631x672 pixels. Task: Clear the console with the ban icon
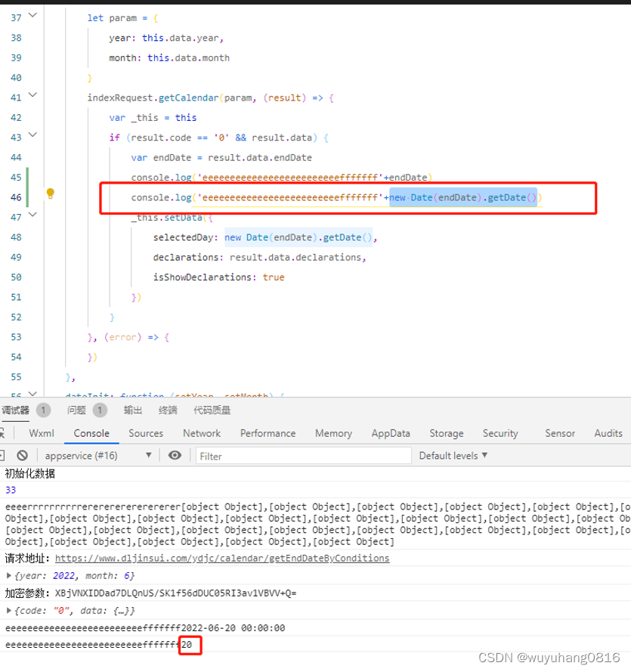point(22,455)
